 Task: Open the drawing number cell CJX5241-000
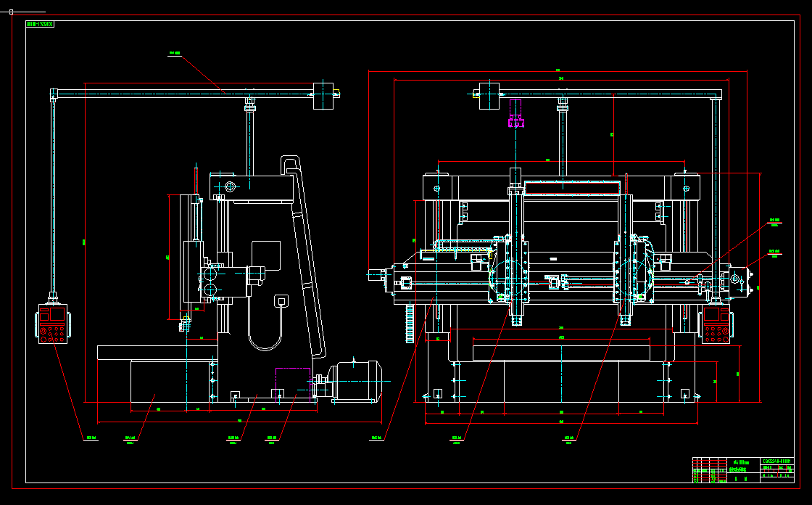777,461
